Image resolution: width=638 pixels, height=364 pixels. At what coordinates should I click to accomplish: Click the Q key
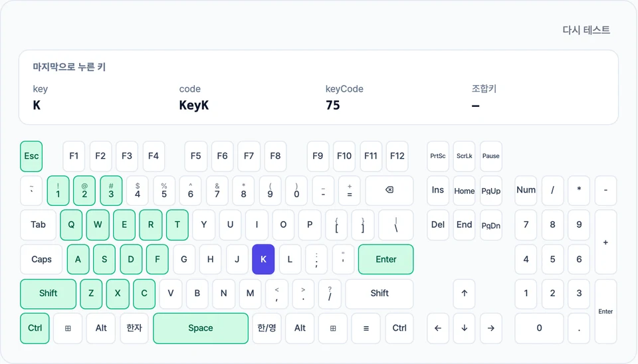point(71,225)
